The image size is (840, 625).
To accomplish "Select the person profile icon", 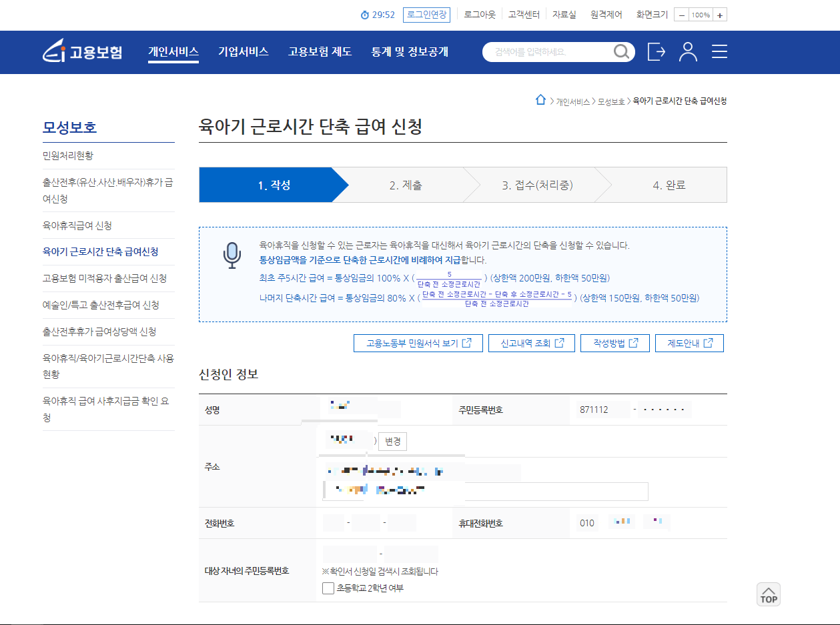I will [x=688, y=51].
